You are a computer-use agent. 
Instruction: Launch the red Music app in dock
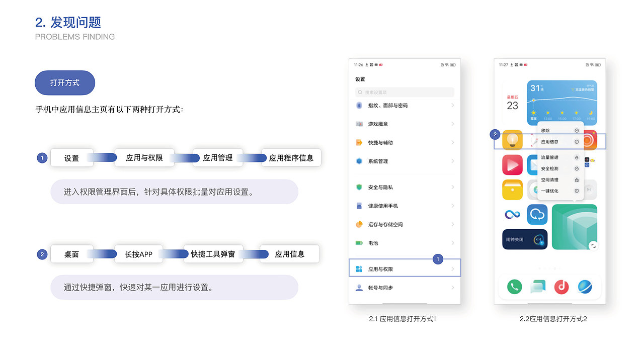561,287
